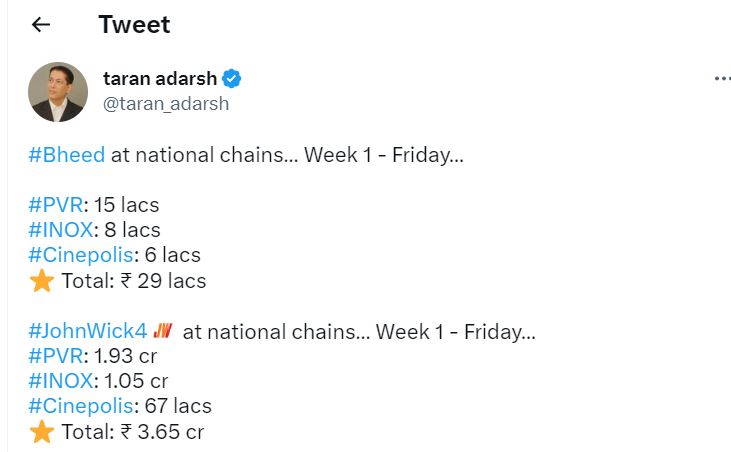This screenshot has width=731, height=452.
Task: Click the star emoji beside 29 lacs total
Action: click(41, 281)
